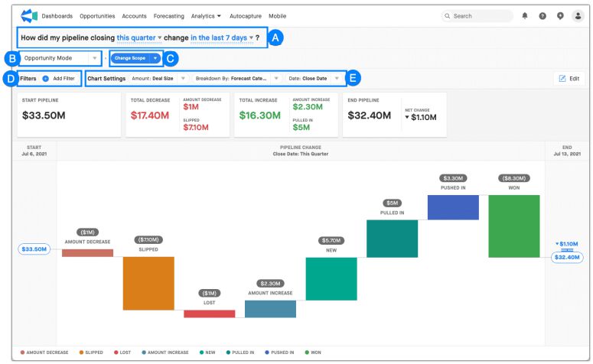Click the pencil icon on Edit button

click(562, 78)
